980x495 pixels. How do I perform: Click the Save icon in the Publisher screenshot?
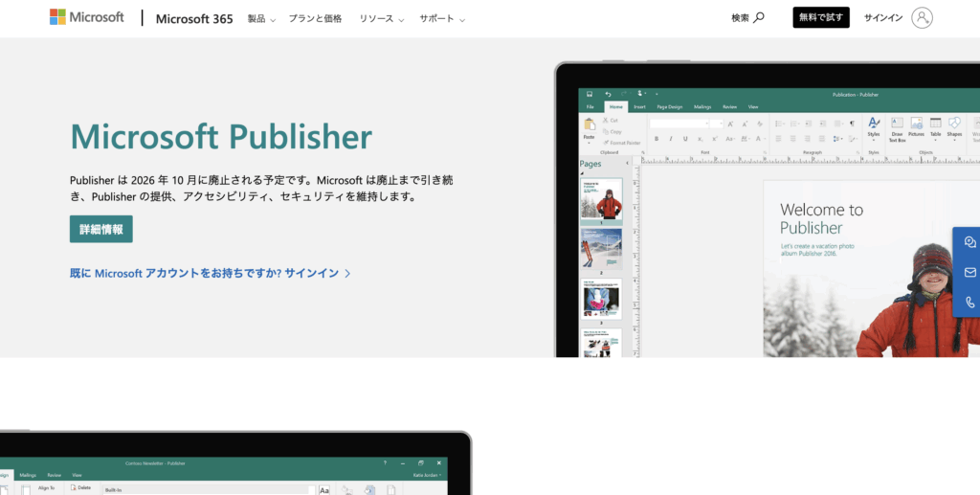coord(590,94)
